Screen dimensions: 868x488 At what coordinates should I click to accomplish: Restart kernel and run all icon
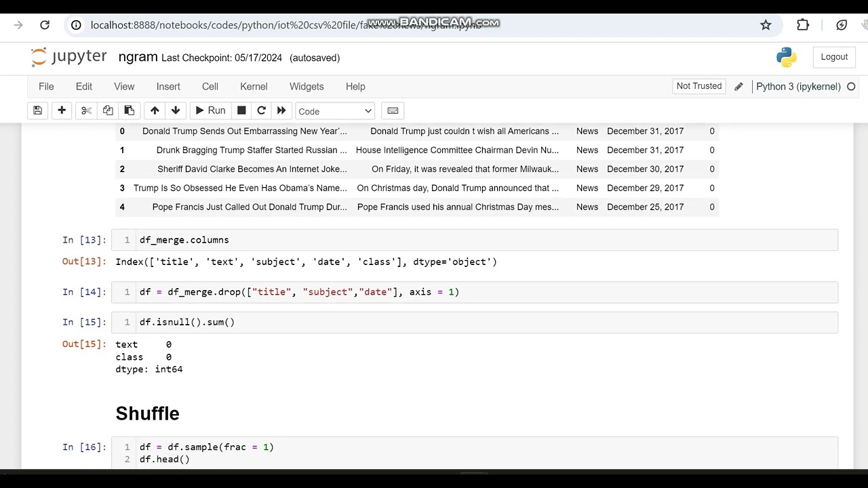tap(281, 110)
